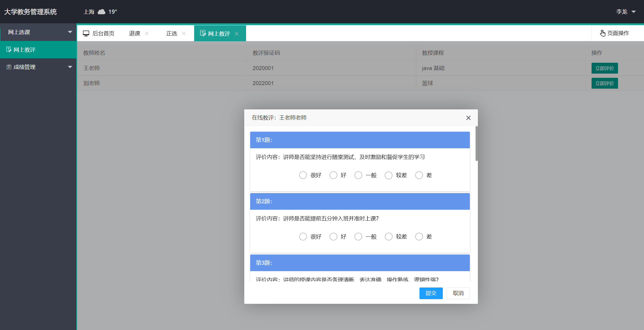Close the 退课 tab
The image size is (644, 330).
pyautogui.click(x=147, y=33)
